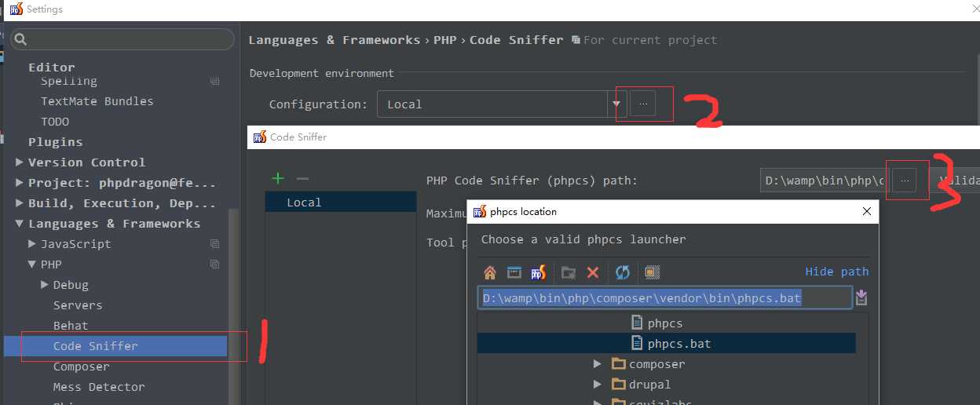Collapse the Languages & Frameworks section
Viewport: 980px width, 405px height.
(x=19, y=224)
